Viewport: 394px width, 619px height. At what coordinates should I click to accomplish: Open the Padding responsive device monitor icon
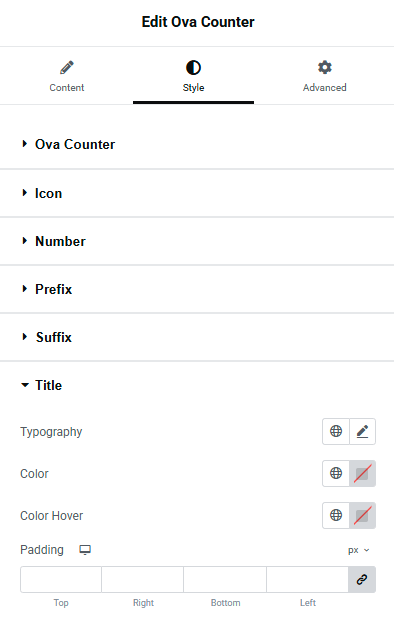point(85,550)
